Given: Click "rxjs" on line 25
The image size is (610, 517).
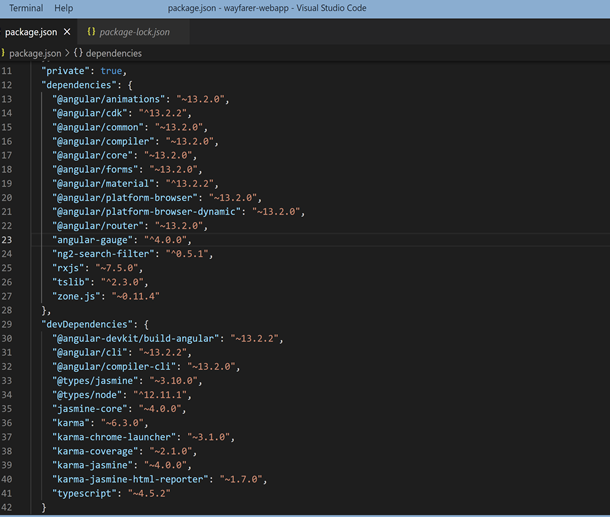Looking at the screenshot, I should (x=68, y=268).
